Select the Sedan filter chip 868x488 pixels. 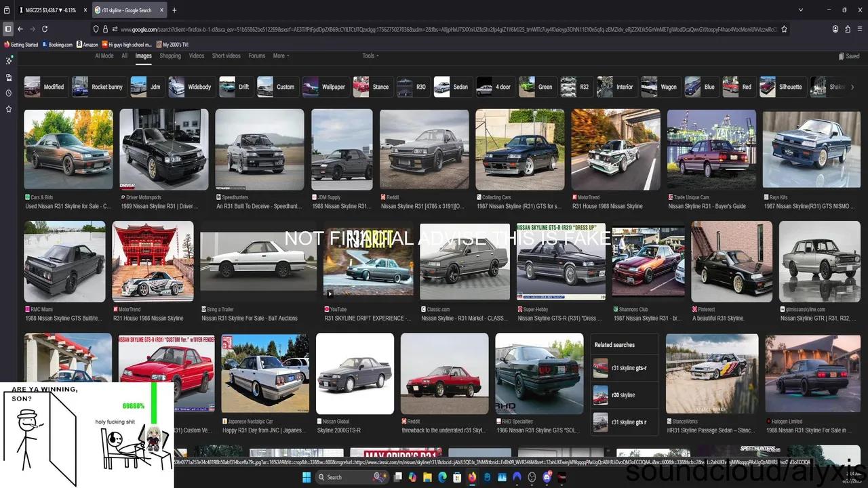[452, 87]
